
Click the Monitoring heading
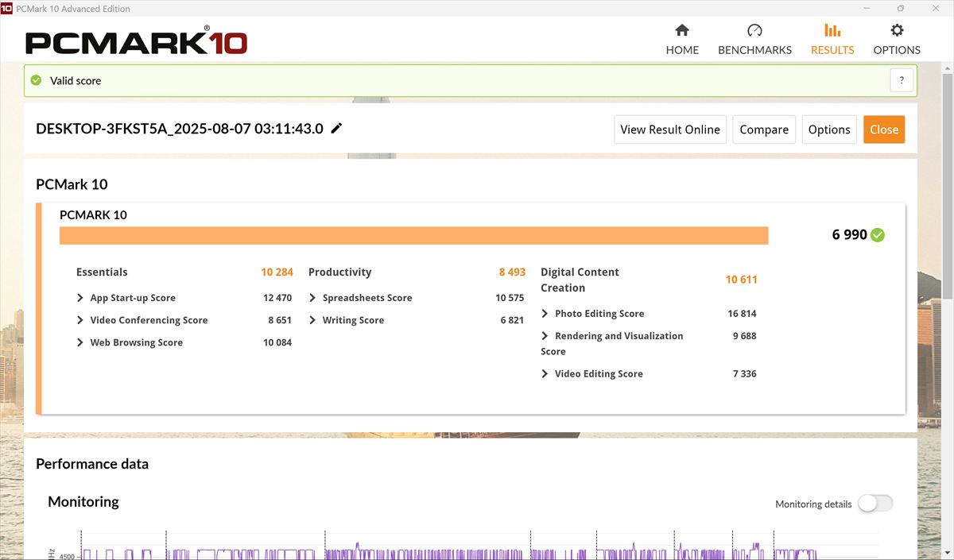pos(83,501)
